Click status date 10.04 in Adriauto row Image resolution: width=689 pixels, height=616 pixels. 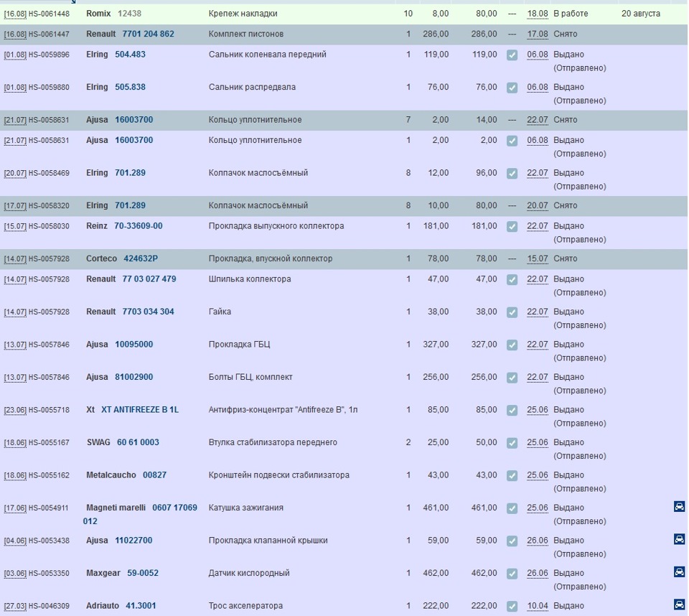(x=538, y=605)
